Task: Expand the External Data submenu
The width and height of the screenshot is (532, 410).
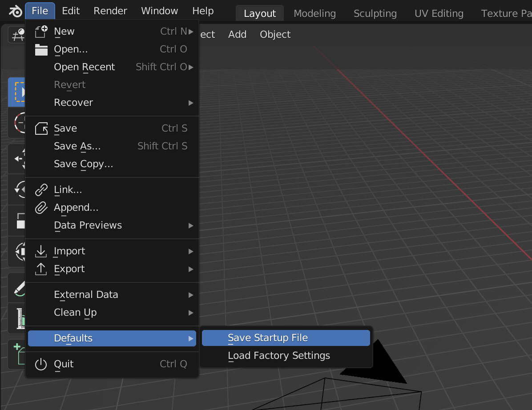Action: 191,295
